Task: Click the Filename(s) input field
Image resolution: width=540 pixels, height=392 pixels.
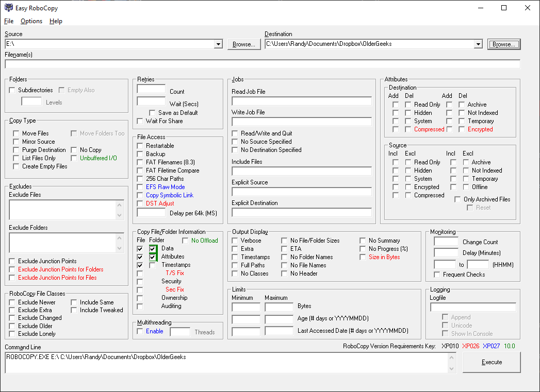Action: tap(263, 64)
